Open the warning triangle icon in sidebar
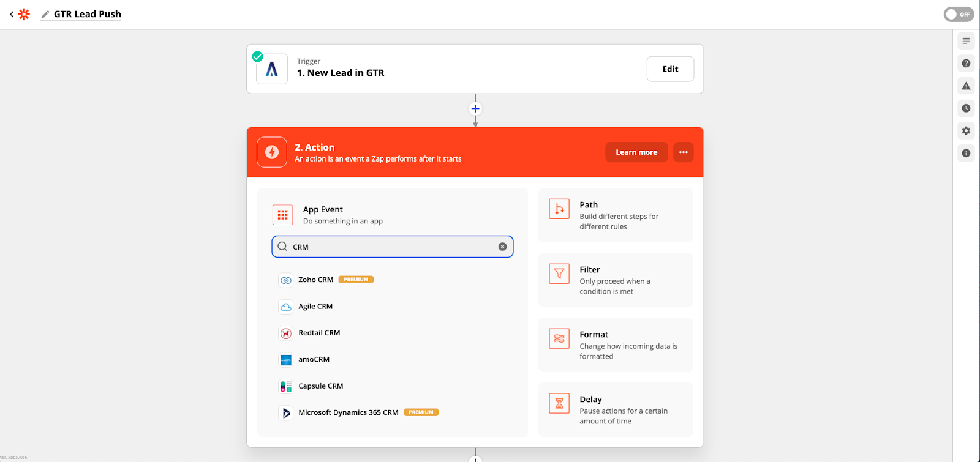The width and height of the screenshot is (980, 462). pos(966,86)
